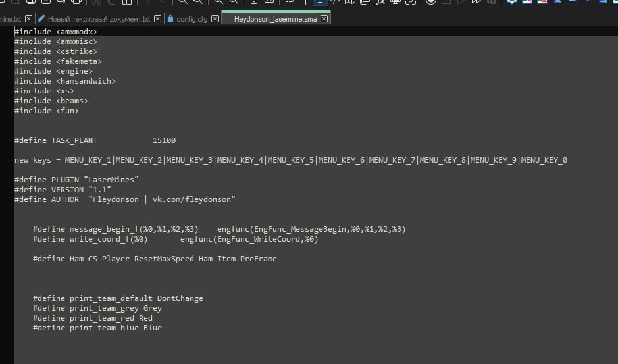Click the #include <engine> line
This screenshot has width=618, height=364.
click(53, 71)
